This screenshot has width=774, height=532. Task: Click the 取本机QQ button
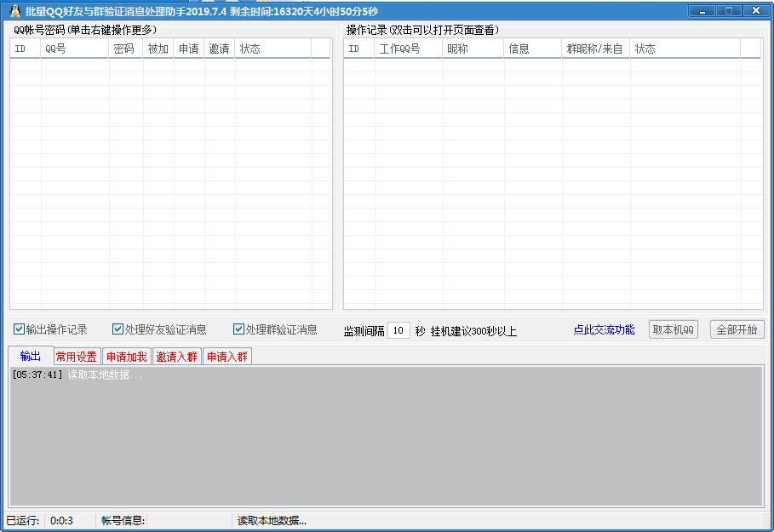pos(674,329)
